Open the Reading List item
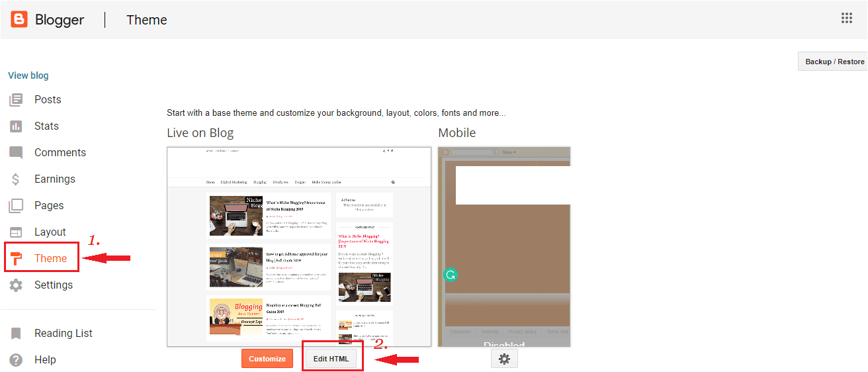868x372 pixels. pos(64,334)
